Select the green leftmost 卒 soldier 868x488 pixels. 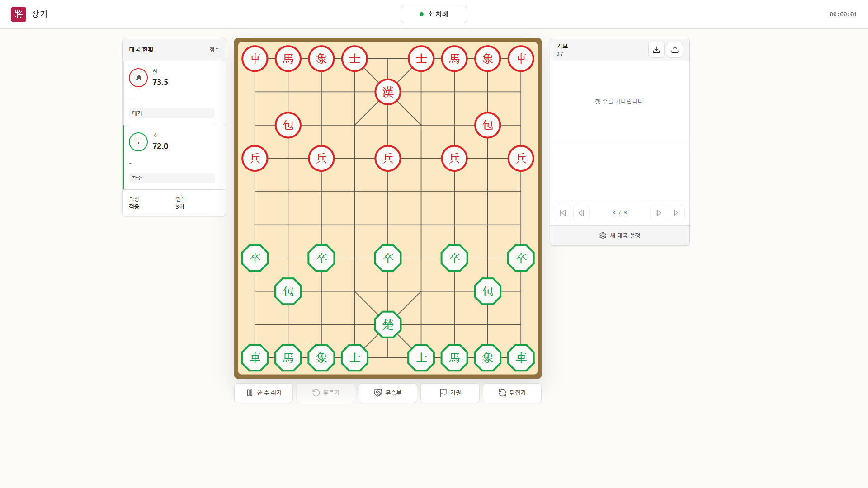pos(255,258)
